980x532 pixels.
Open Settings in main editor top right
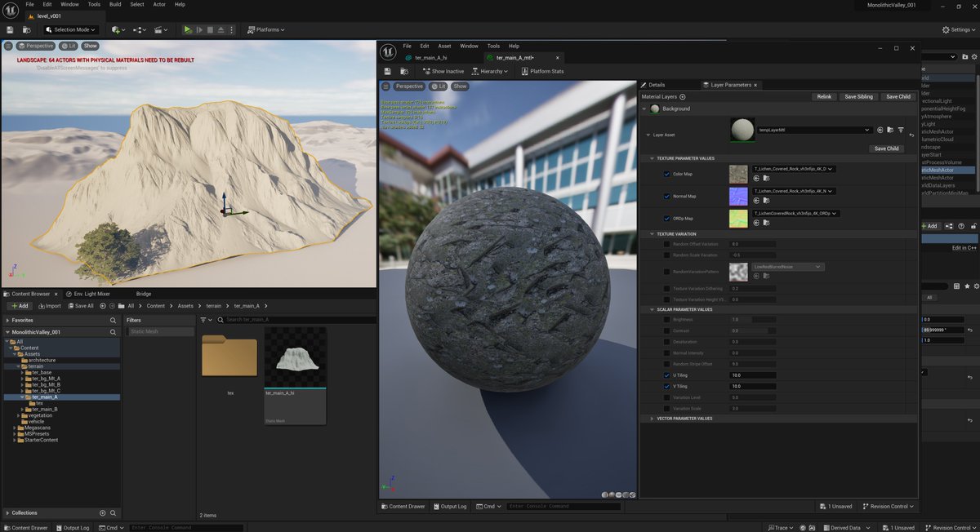[x=958, y=29]
